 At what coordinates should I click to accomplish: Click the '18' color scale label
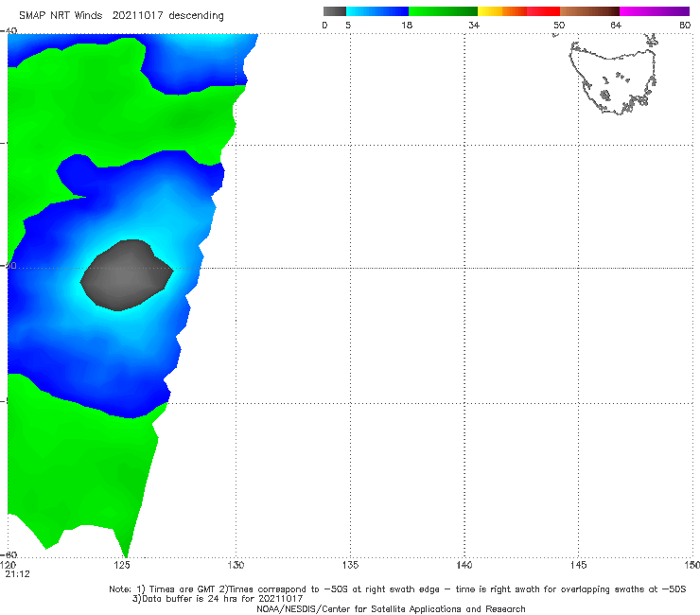coord(407,25)
